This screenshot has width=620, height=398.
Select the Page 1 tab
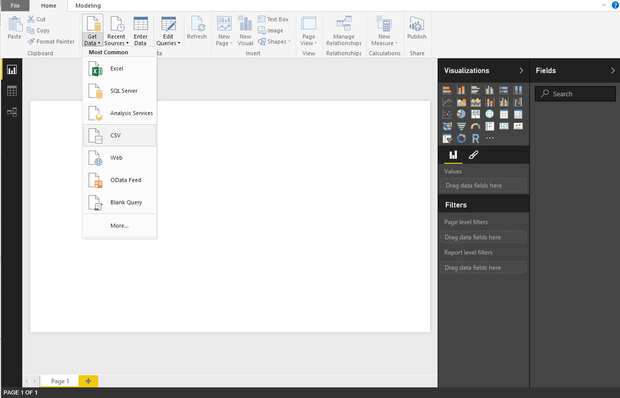[x=60, y=381]
